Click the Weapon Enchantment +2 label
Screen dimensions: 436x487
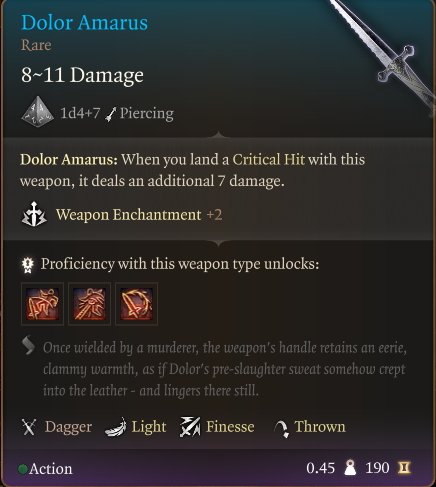139,215
